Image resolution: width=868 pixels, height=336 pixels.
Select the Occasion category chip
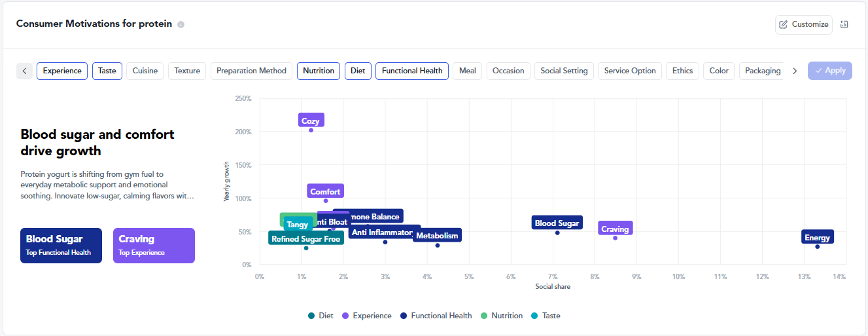[508, 71]
